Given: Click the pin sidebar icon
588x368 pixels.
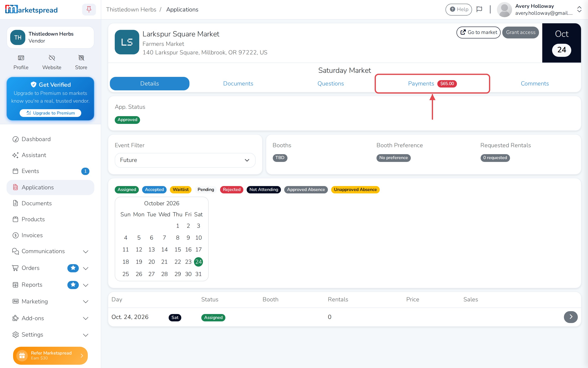Looking at the screenshot, I should [x=89, y=9].
